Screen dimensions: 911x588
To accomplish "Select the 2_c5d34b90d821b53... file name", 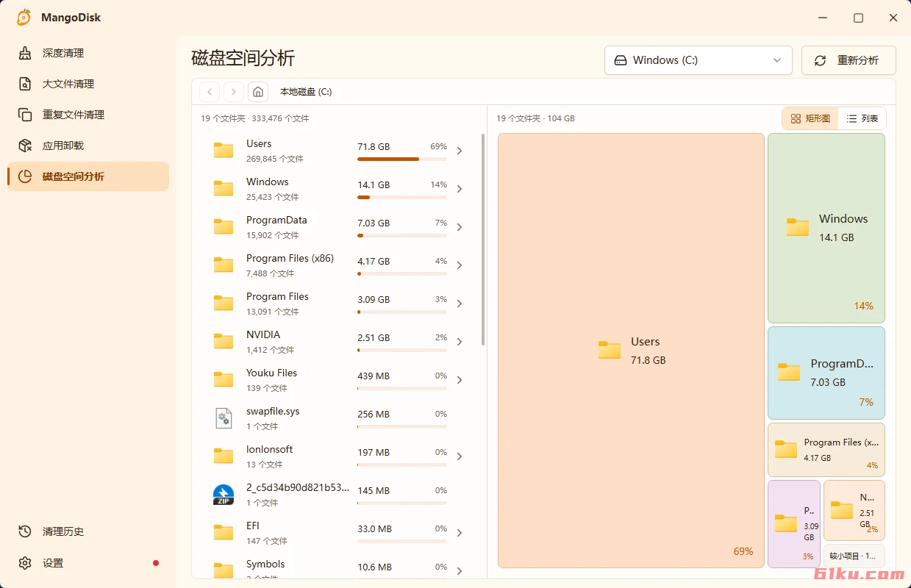I will coord(298,487).
